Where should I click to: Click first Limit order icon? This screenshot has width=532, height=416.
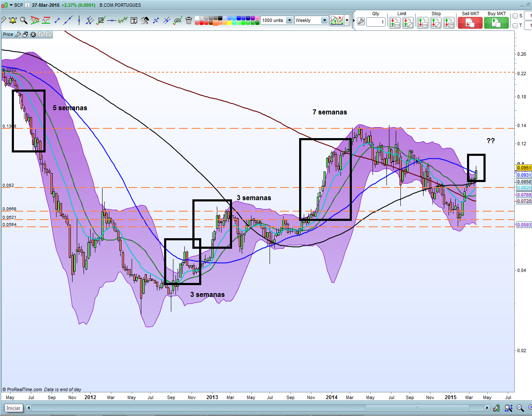(x=394, y=22)
